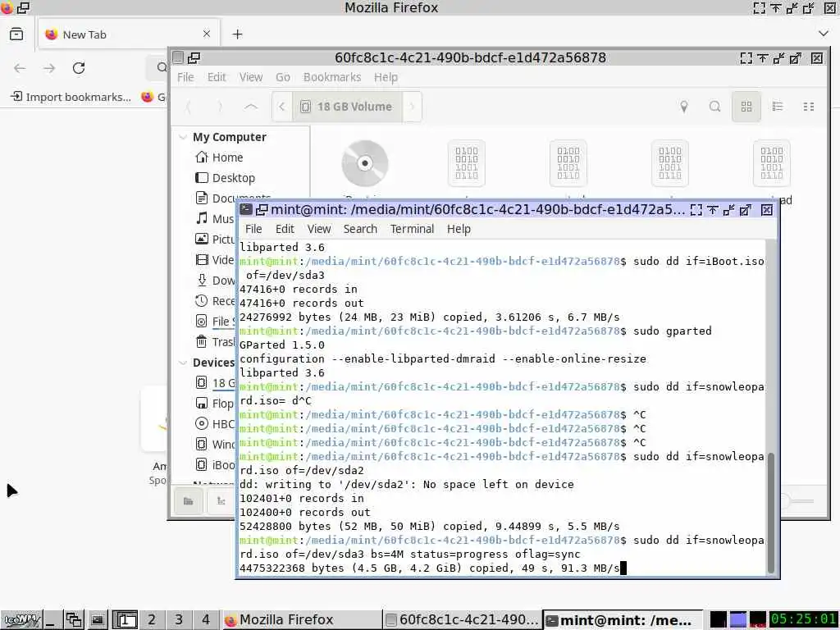This screenshot has height=630, width=840.
Task: Open the HBC optical device in sidebar
Action: (x=216, y=424)
